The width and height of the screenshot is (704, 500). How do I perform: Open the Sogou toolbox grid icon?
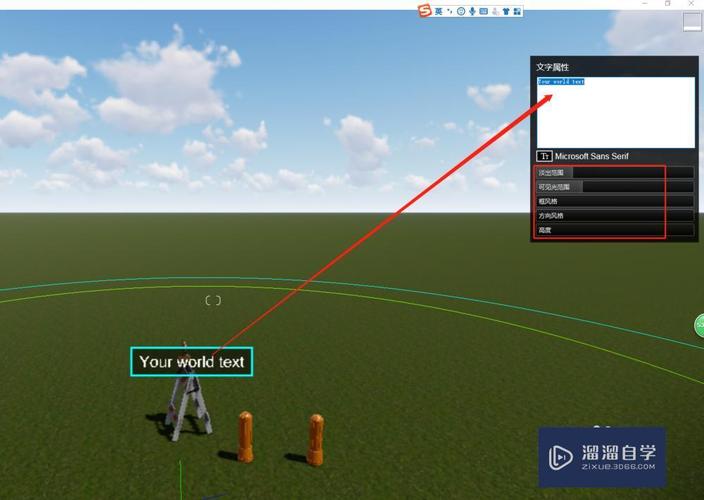518,11
